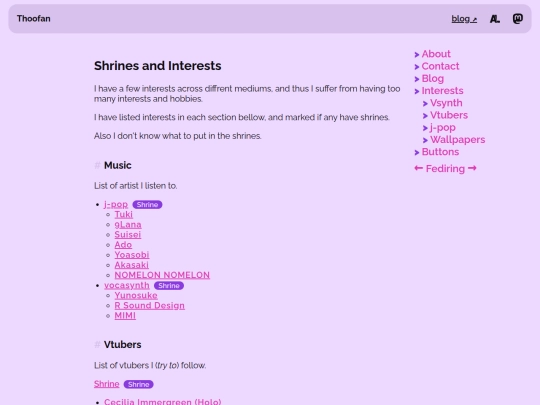This screenshot has width=540, height=405.
Task: Click the Shrine badge next to j-pop
Action: tap(147, 205)
